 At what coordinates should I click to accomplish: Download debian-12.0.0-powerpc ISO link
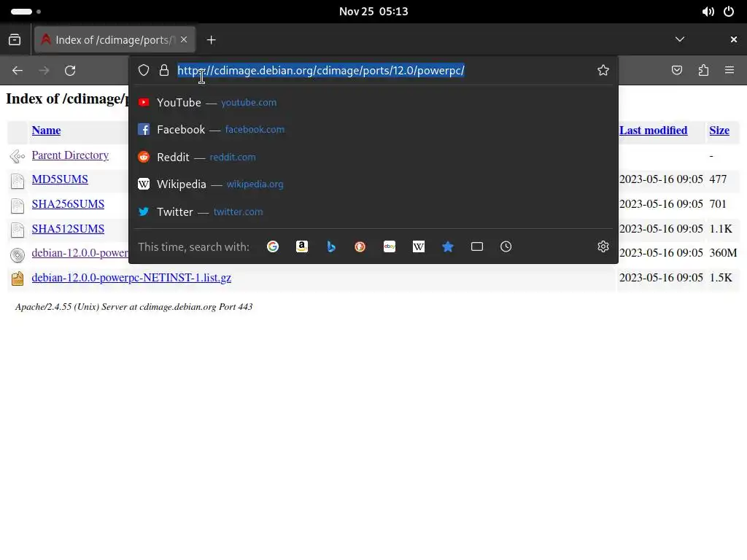click(80, 253)
